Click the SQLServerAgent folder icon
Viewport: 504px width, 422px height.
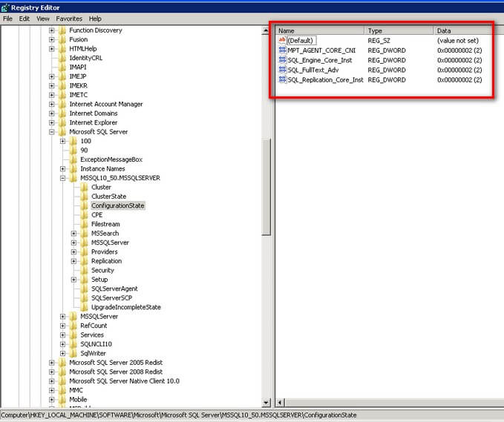[x=84, y=289]
